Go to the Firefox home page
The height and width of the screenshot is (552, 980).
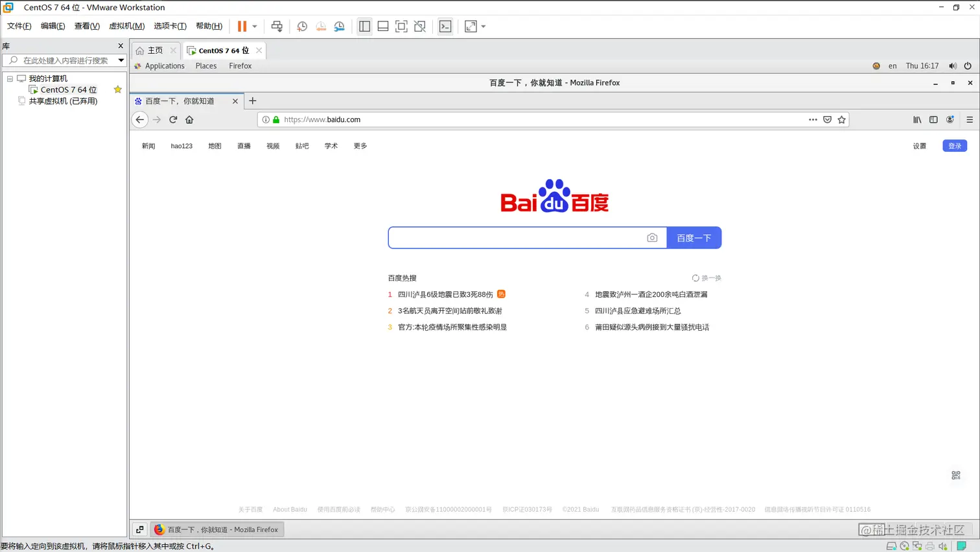click(x=189, y=120)
